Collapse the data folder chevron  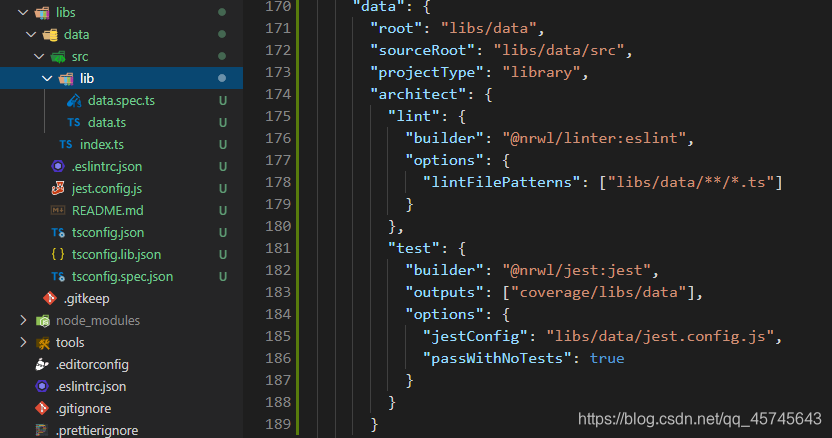click(31, 35)
